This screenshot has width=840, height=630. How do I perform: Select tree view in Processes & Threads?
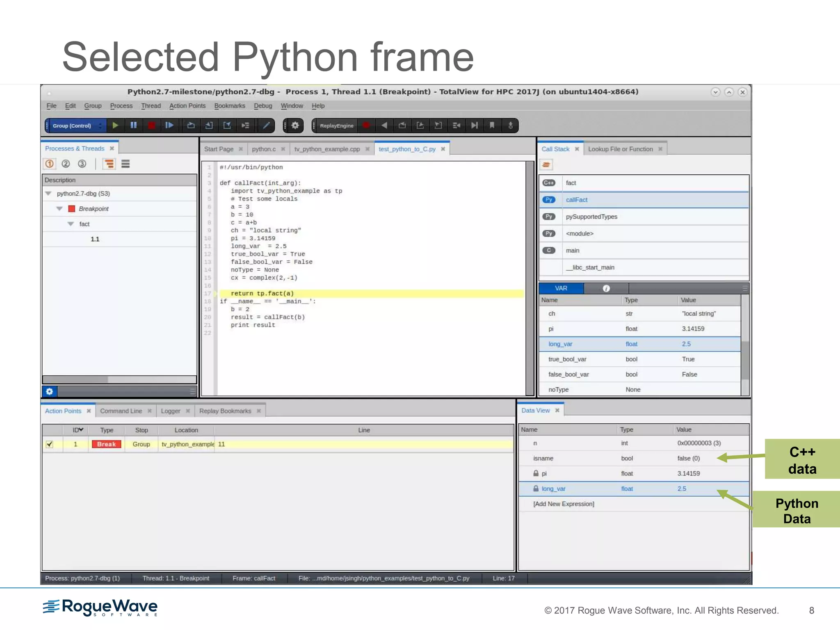click(109, 164)
